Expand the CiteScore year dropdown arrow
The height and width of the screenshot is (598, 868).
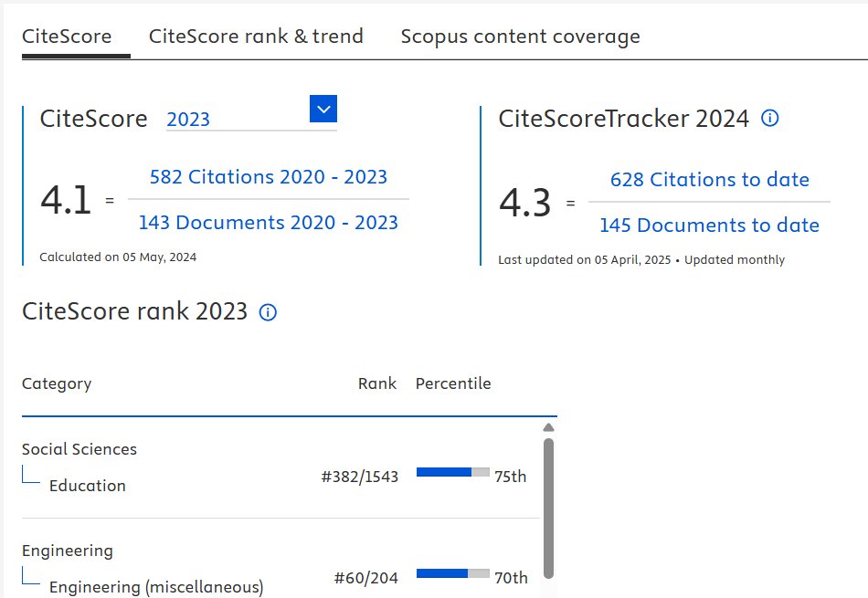pyautogui.click(x=323, y=109)
